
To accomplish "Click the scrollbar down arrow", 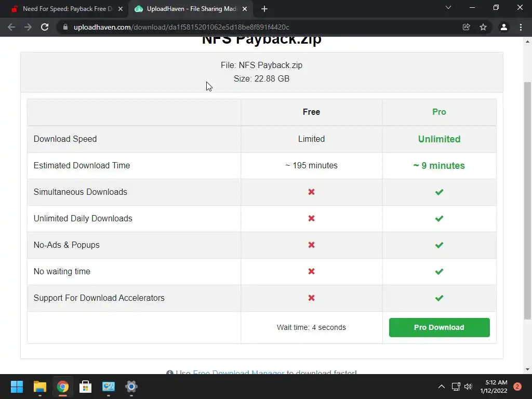I will pyautogui.click(x=527, y=369).
